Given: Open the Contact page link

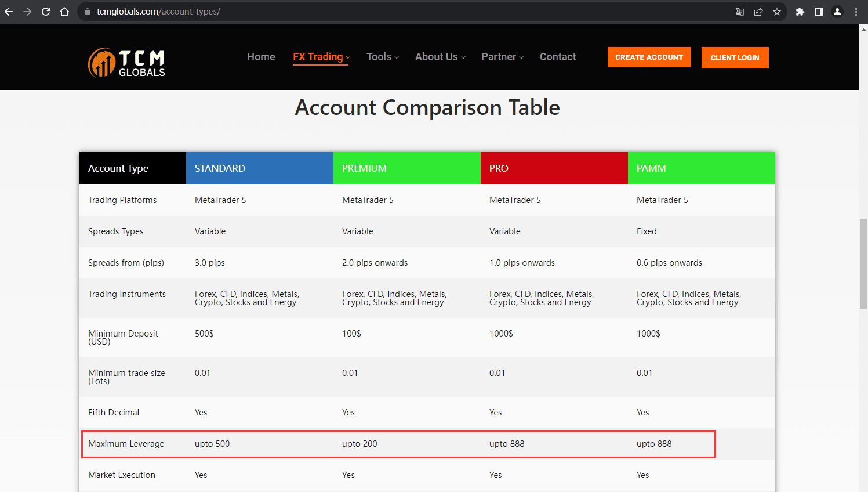Looking at the screenshot, I should click(x=558, y=57).
